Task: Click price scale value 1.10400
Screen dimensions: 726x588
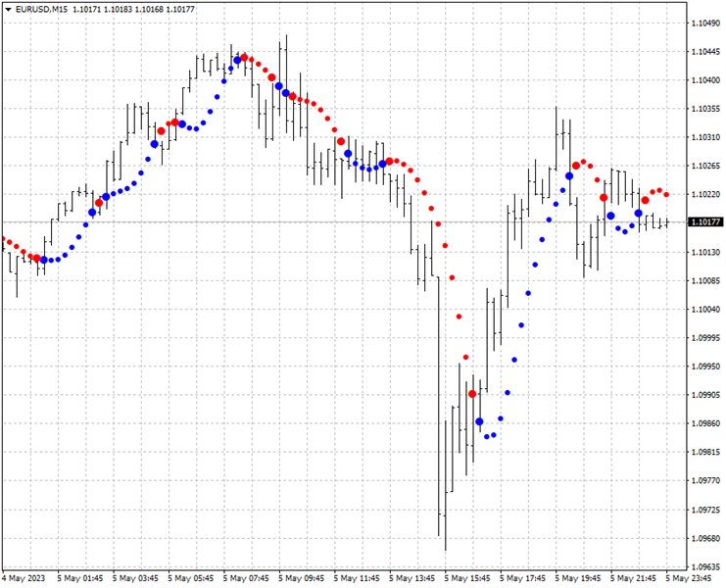Action: (705, 80)
